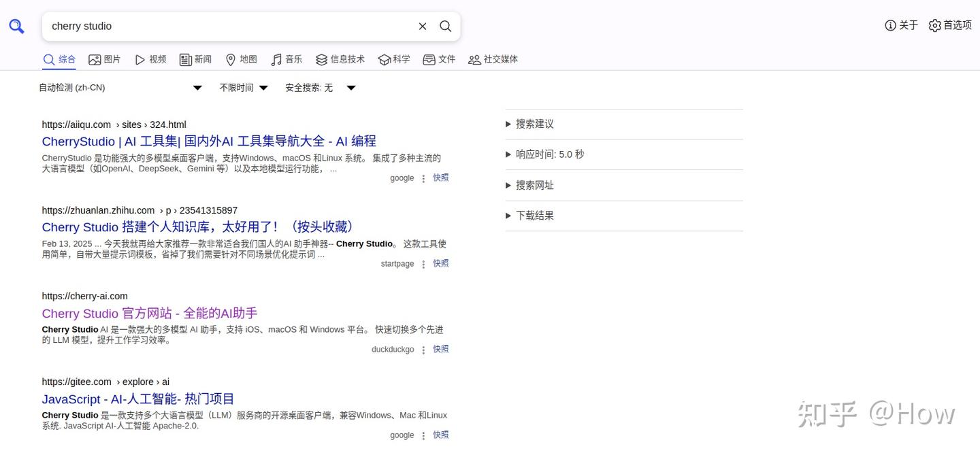
Task: Open the 图片 image search category
Action: tap(104, 59)
